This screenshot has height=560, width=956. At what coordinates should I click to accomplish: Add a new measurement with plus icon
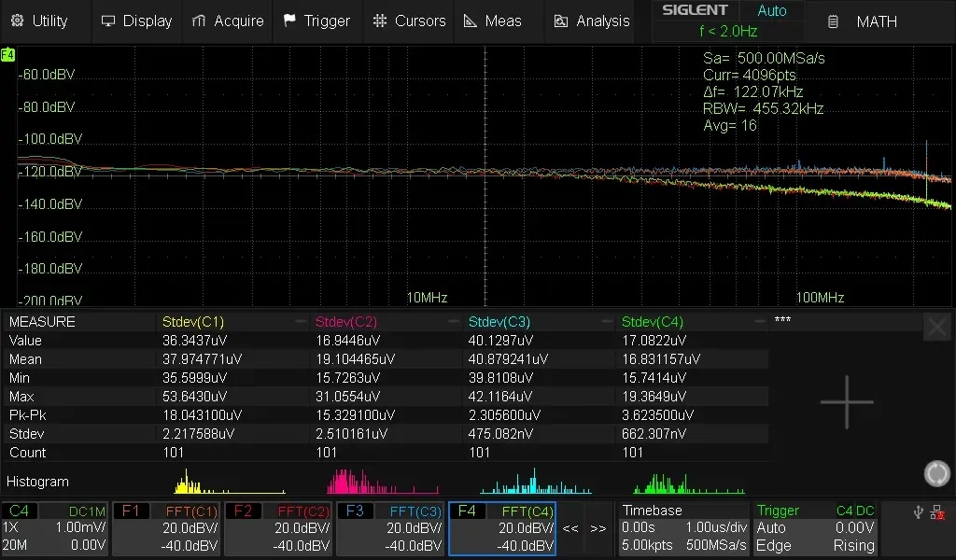(x=847, y=402)
